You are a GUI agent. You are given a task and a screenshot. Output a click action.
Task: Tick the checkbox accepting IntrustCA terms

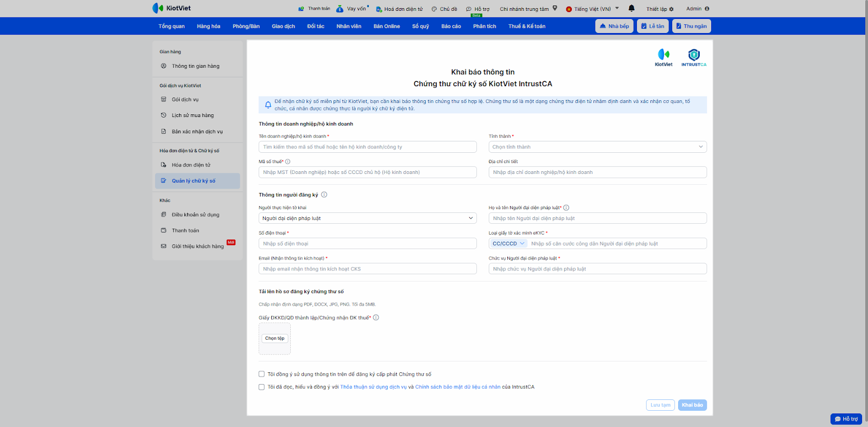point(261,387)
